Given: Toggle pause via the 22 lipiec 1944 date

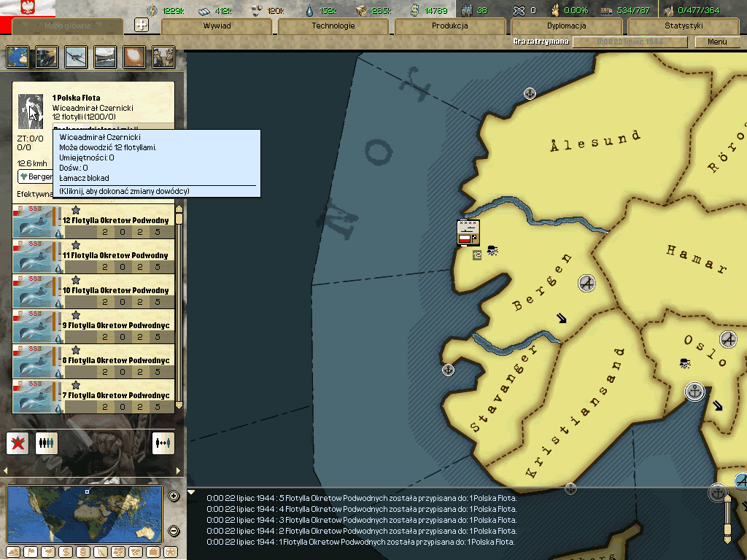Looking at the screenshot, I should point(630,42).
